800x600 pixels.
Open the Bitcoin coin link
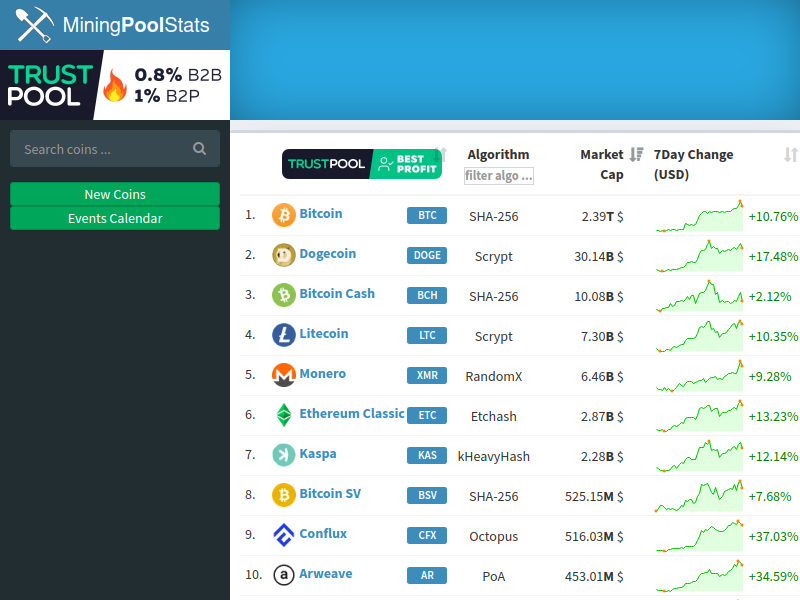click(320, 213)
